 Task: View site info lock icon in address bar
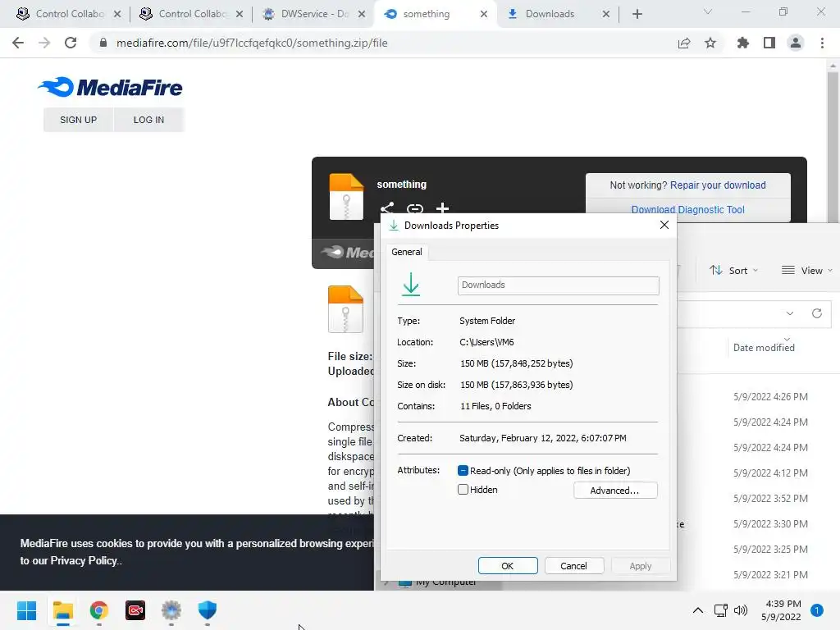[x=103, y=43]
